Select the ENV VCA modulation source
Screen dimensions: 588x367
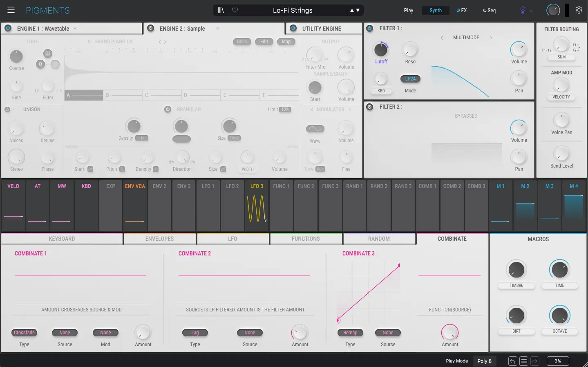click(135, 206)
